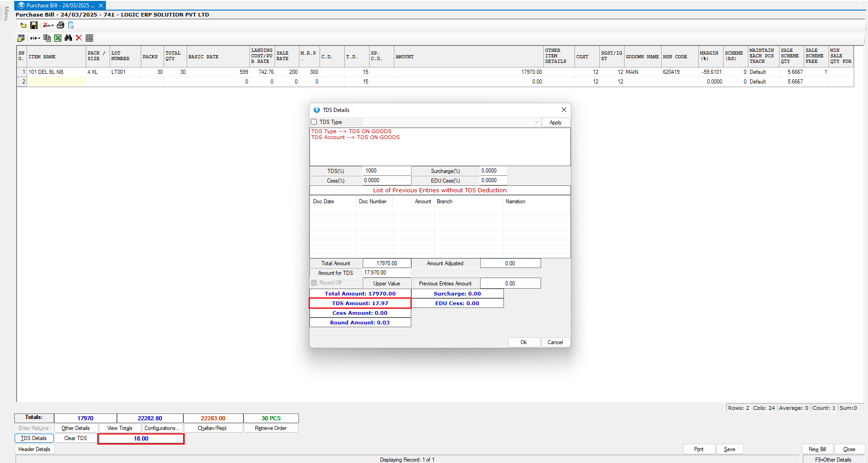
Task: Enable the TDS Type checkbox
Action: pos(314,122)
